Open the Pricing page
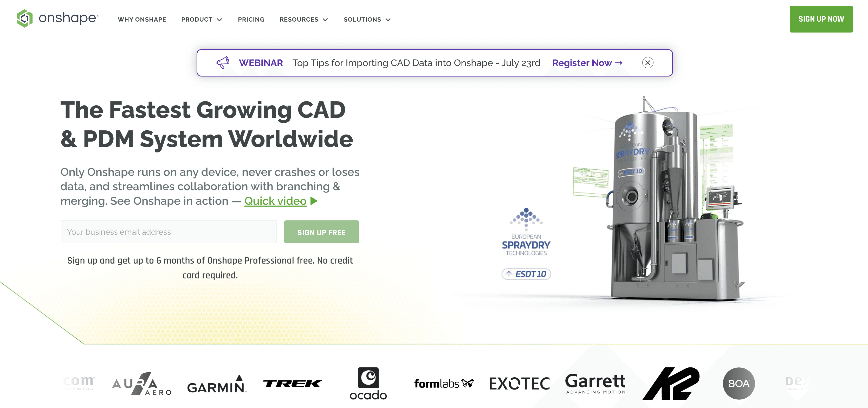Screen dimensions: 868x408 (x=251, y=20)
